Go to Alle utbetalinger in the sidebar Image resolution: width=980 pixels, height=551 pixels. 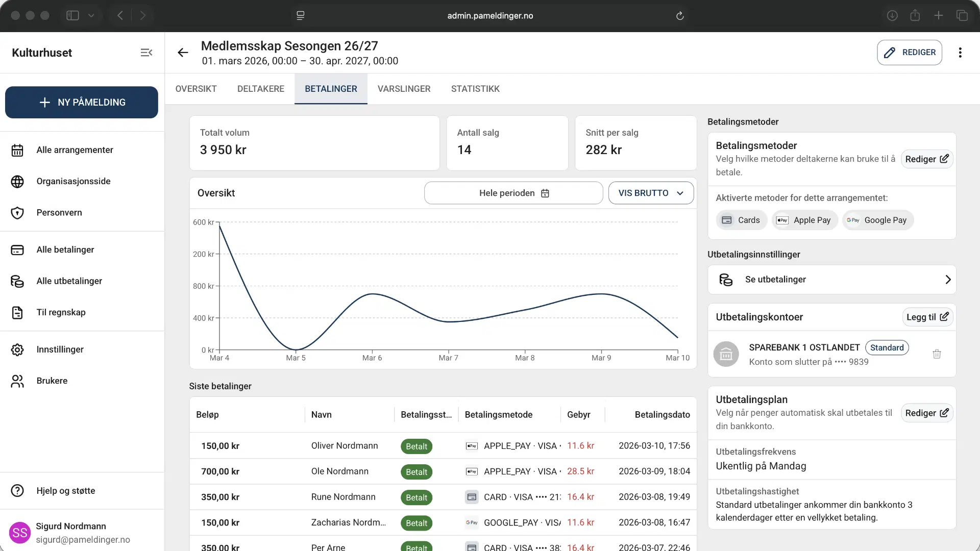point(69,281)
